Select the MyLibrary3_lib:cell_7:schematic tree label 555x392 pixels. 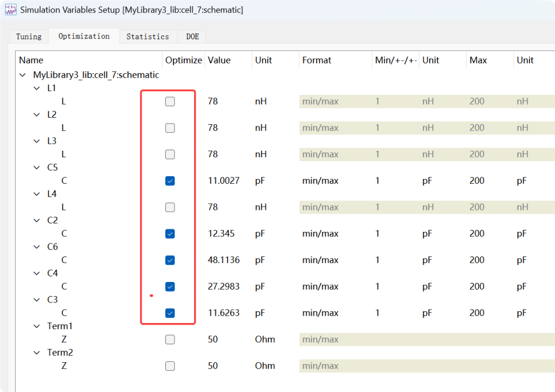click(x=96, y=75)
